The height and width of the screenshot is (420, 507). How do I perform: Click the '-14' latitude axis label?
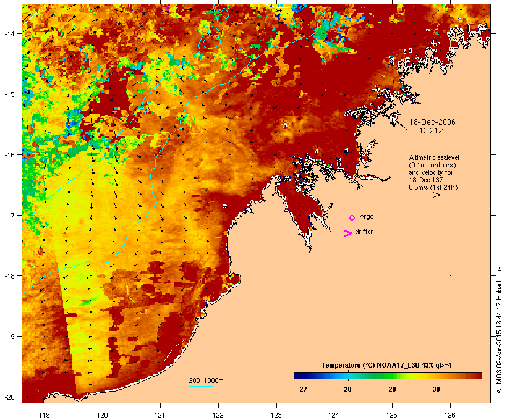point(9,33)
